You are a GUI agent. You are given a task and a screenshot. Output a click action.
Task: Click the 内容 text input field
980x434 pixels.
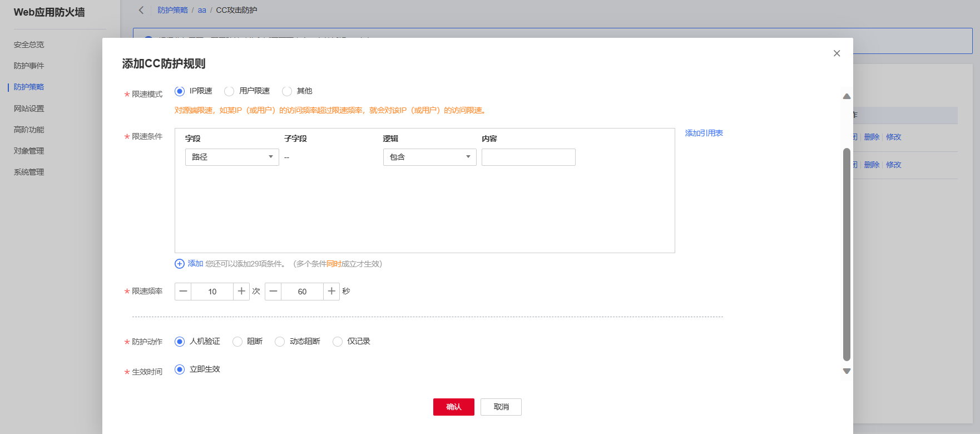tap(528, 157)
